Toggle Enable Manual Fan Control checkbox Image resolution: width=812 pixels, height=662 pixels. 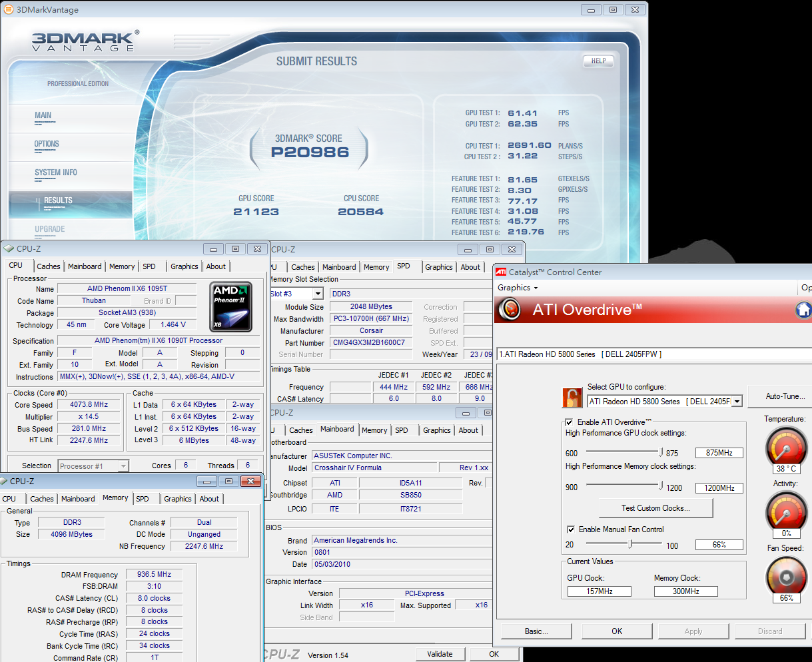[x=570, y=529]
